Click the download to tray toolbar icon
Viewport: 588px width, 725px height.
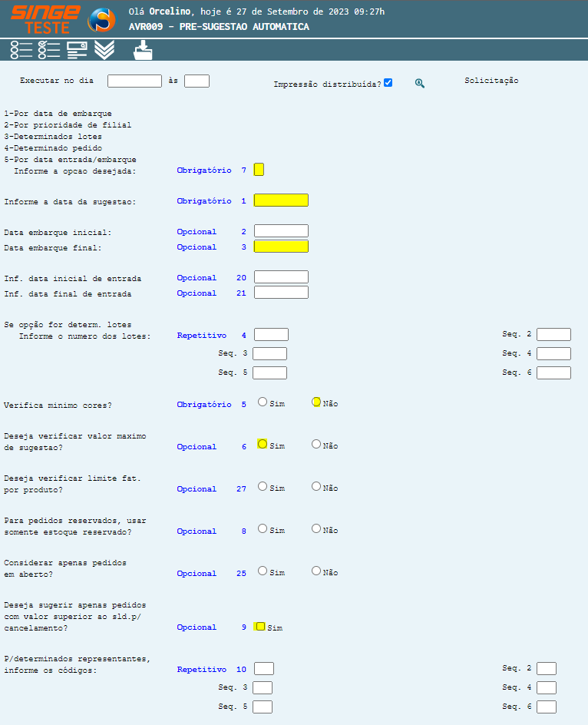[143, 50]
